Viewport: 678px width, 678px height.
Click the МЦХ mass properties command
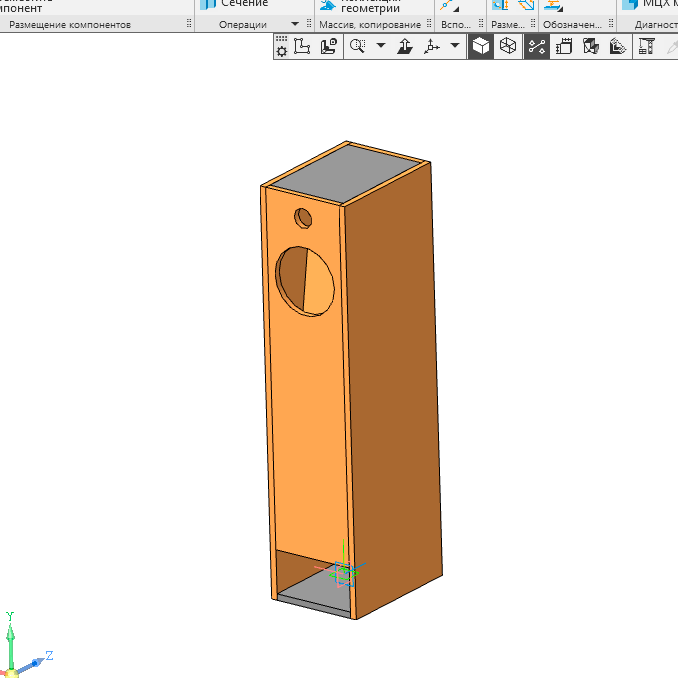(x=650, y=4)
